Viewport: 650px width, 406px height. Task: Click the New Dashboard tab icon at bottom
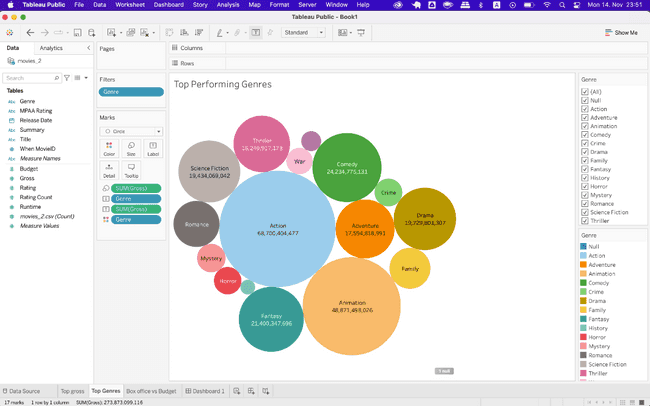tap(251, 391)
